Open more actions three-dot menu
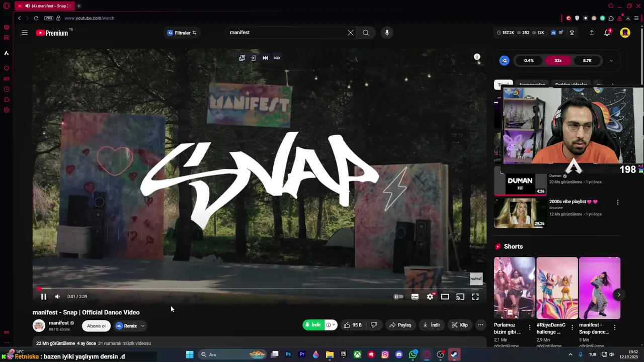 [480, 325]
